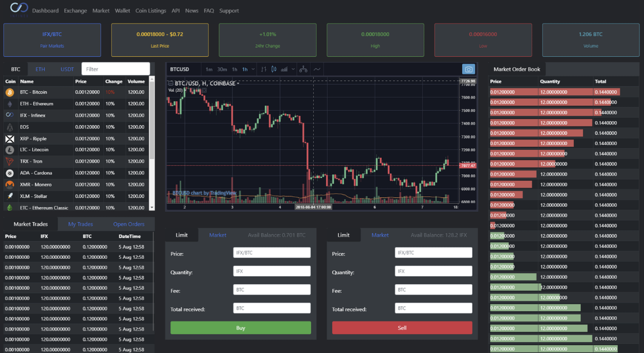Select Limit tab in Sell panel
Viewport: 644px width, 353px height.
[x=343, y=235]
